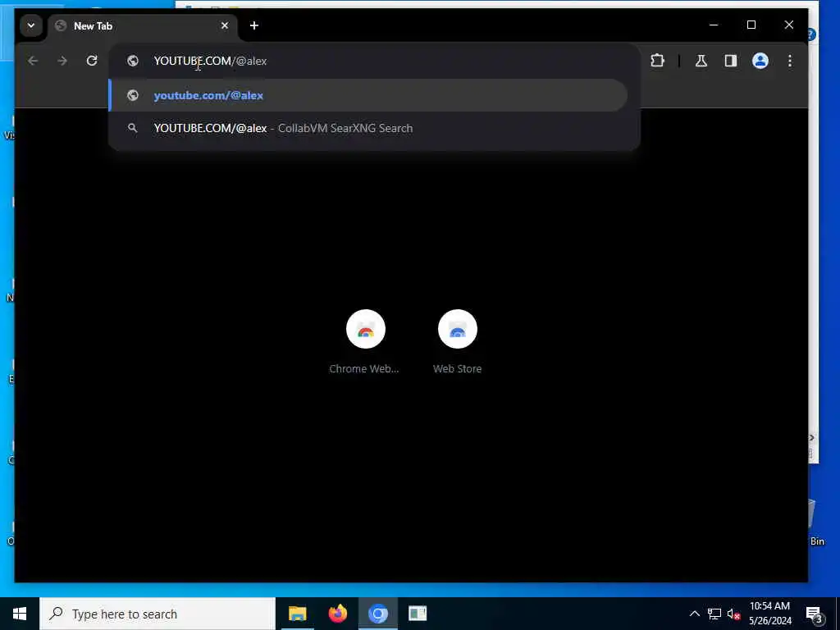Screen dimensions: 840x630
Task: Select the New Tab tab
Action: coord(143,25)
